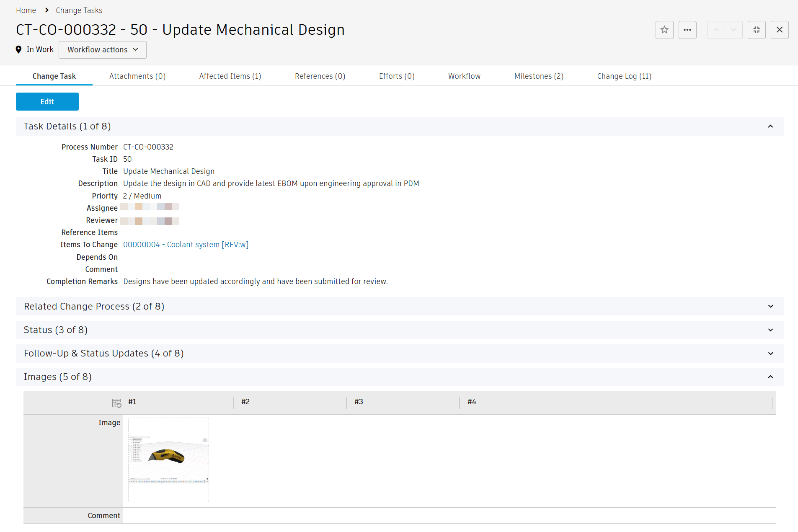Click the In Work status pin icon
Image resolution: width=798 pixels, height=532 pixels.
[x=18, y=49]
